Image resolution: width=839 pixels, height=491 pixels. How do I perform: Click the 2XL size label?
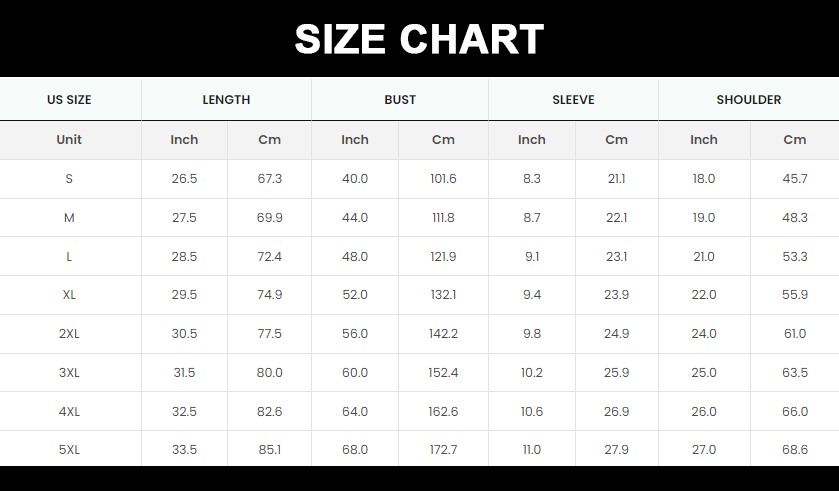click(69, 334)
